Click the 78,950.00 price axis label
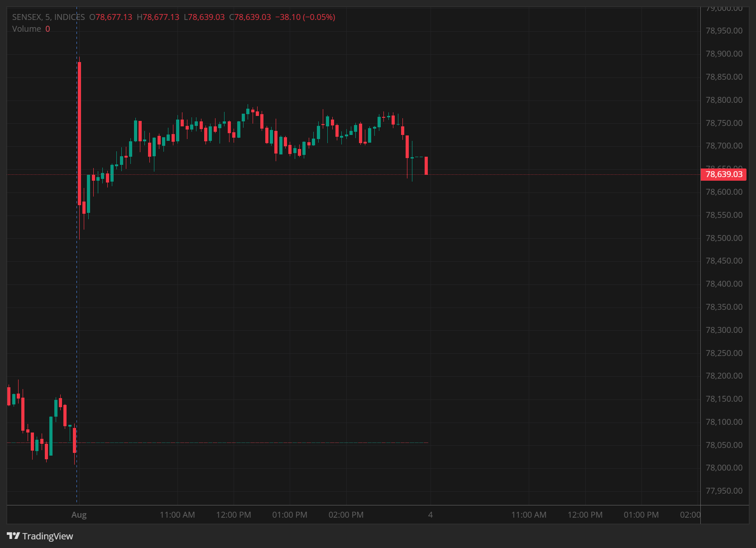 coord(724,31)
